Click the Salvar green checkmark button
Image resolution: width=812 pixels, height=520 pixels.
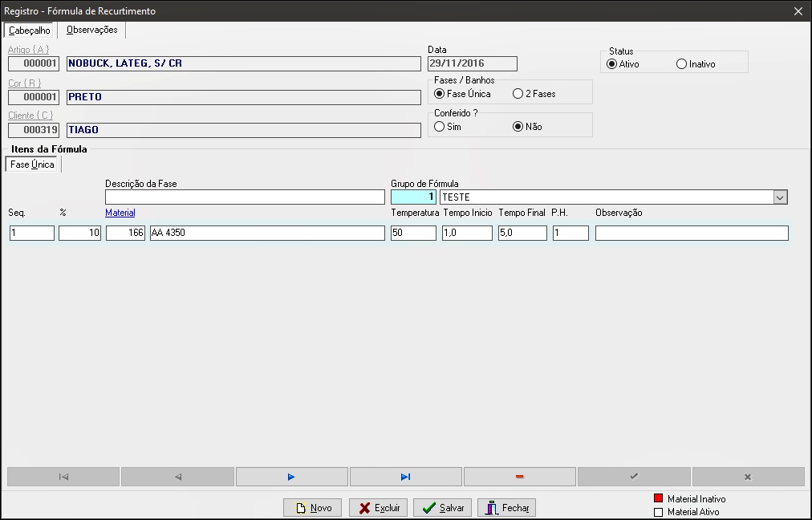coord(442,508)
